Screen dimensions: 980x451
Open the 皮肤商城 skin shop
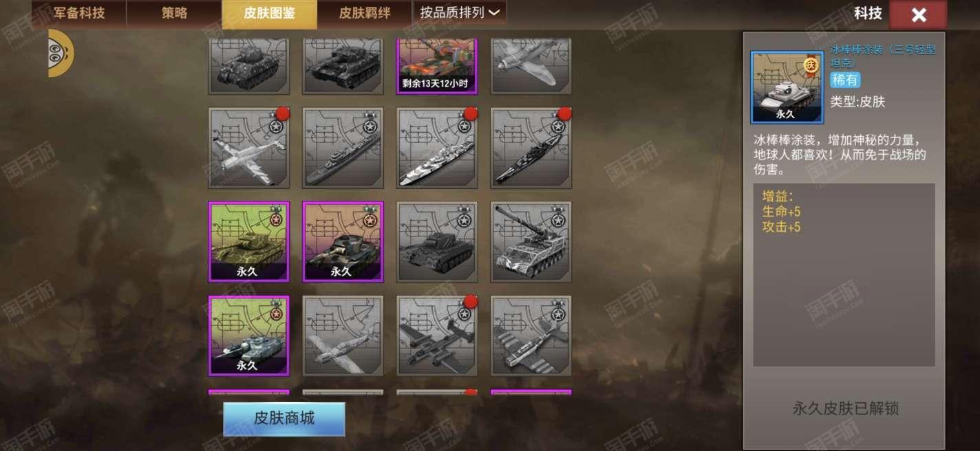coord(284,419)
